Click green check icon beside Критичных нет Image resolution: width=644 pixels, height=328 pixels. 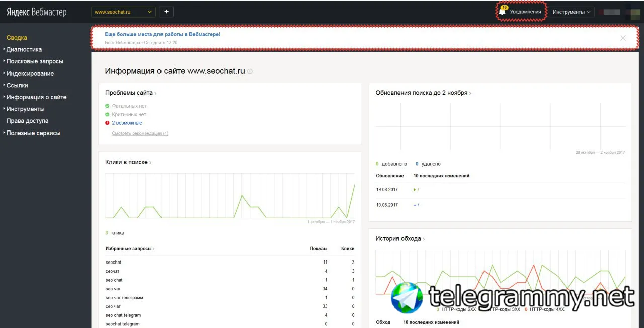107,115
